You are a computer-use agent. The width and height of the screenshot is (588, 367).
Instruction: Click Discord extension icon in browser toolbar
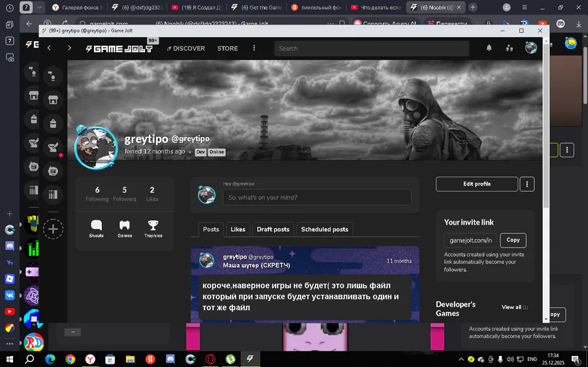pyautogui.click(x=561, y=24)
